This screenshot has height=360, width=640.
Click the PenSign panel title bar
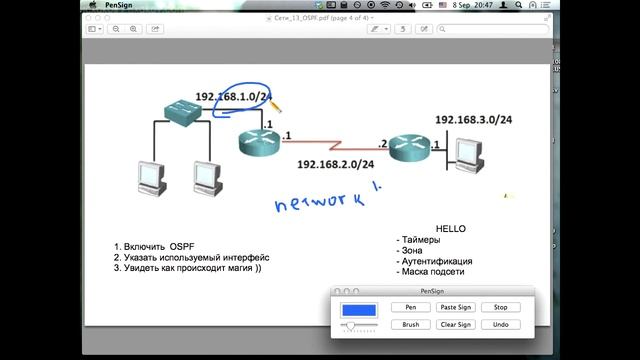[x=432, y=291]
